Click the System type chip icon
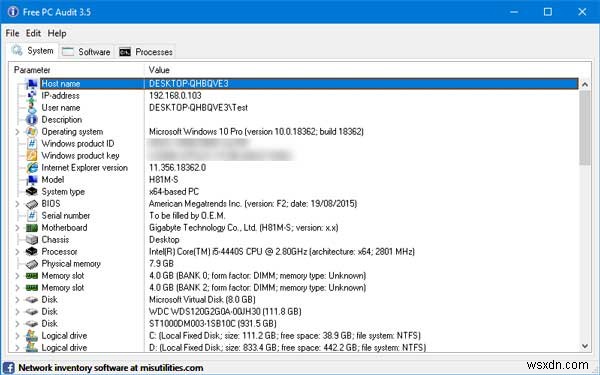The height and width of the screenshot is (375, 600). (32, 191)
